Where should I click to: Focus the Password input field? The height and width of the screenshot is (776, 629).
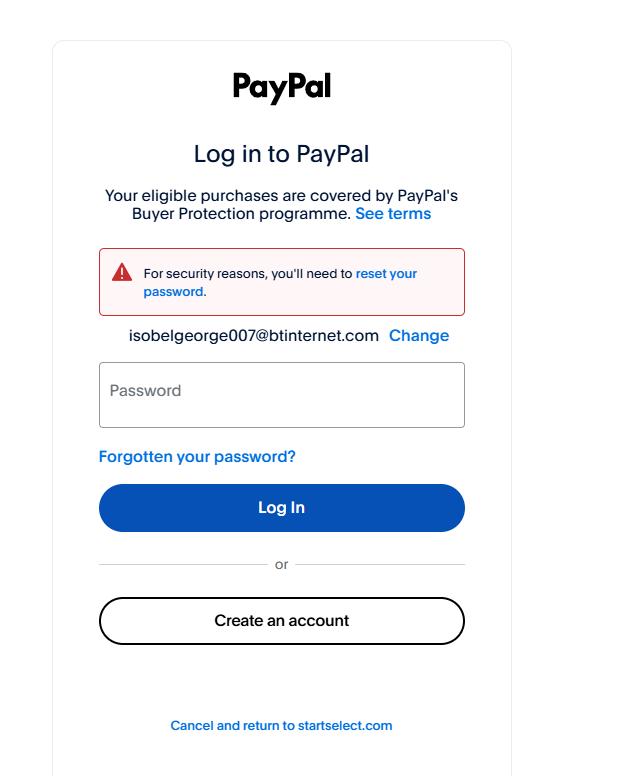click(x=281, y=395)
